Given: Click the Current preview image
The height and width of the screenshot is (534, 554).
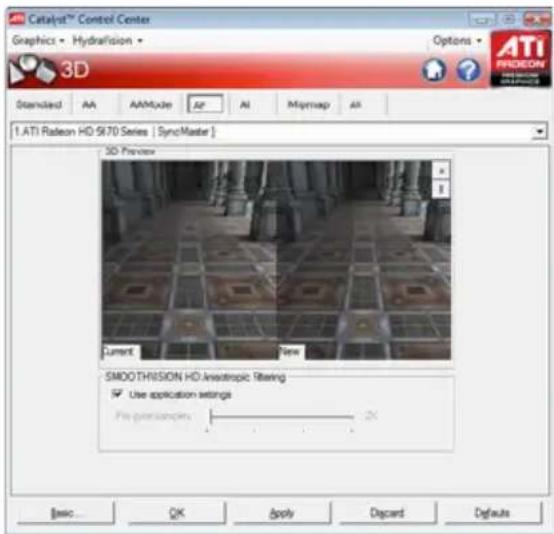Looking at the screenshot, I should [x=189, y=260].
